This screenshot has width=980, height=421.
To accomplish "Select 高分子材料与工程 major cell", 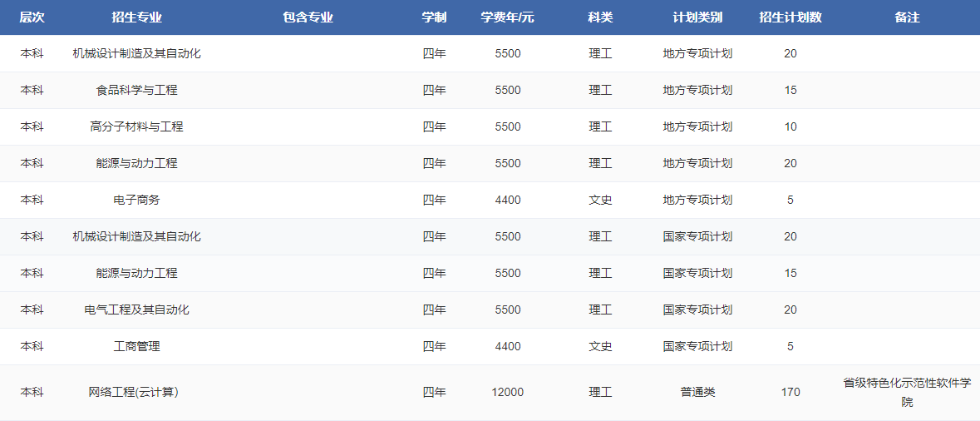I will coord(137,127).
